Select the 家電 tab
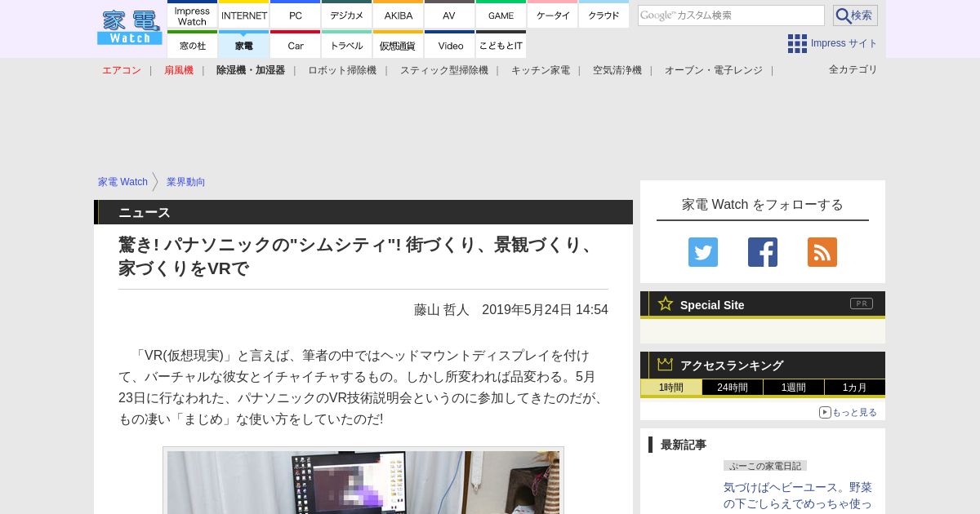The image size is (980, 514). [244, 45]
